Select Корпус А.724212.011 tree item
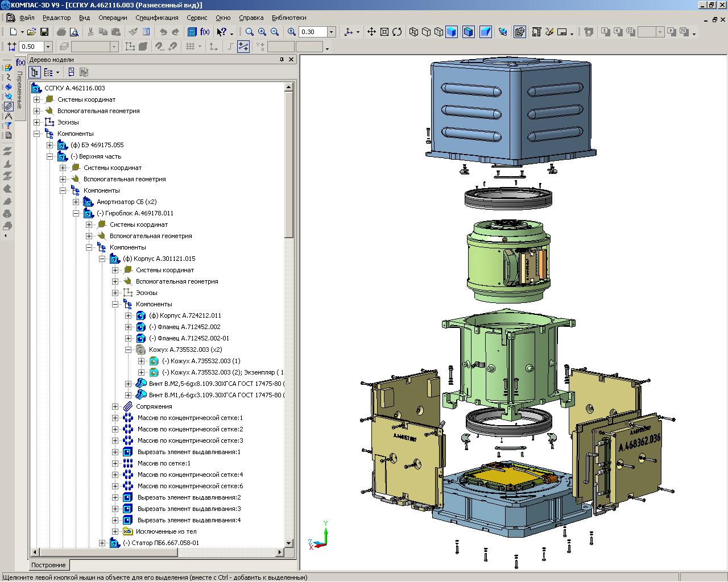This screenshot has width=728, height=582. pos(185,315)
